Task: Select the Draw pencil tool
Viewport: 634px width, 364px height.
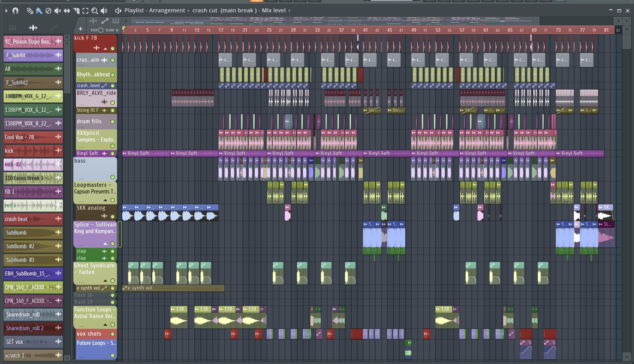Action: click(x=30, y=11)
